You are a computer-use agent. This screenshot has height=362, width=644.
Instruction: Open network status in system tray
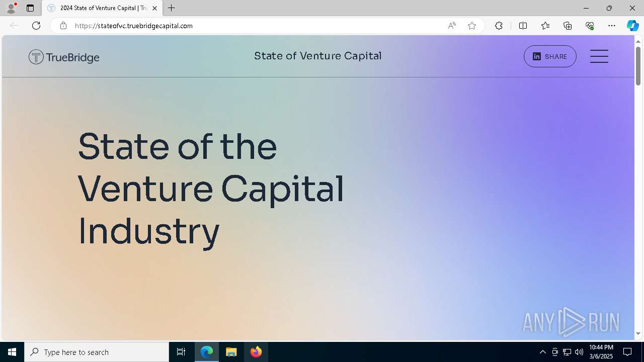pos(567,352)
